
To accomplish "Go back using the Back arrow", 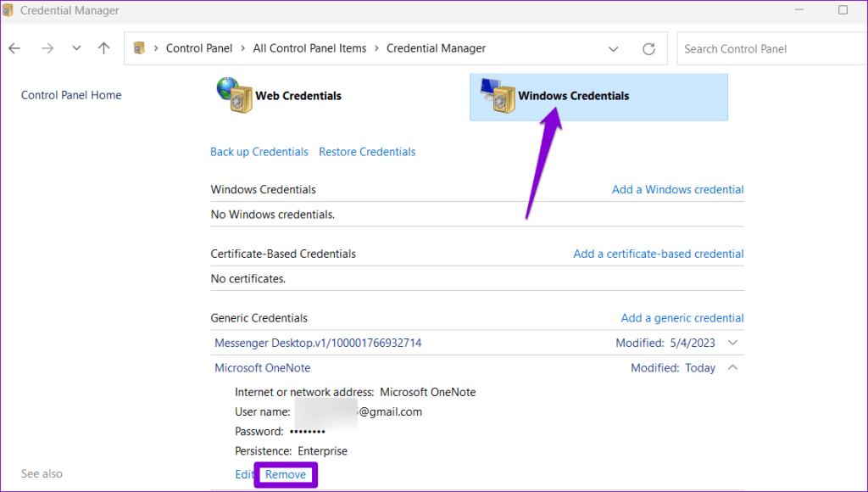I will (14, 48).
